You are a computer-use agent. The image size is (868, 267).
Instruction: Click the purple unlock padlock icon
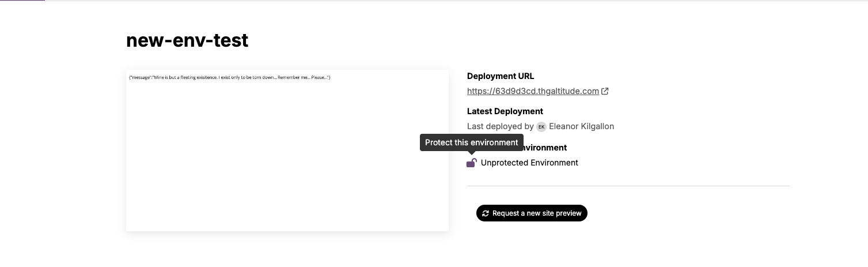471,163
